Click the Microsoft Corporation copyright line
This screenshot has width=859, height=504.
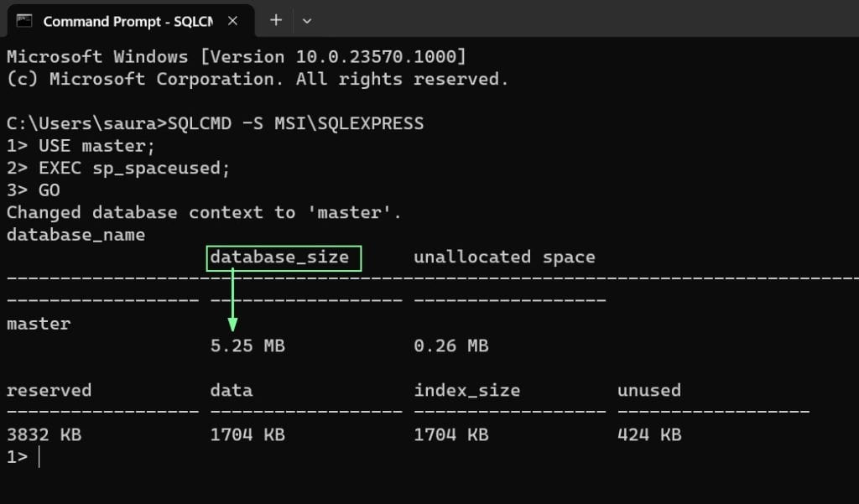258,79
